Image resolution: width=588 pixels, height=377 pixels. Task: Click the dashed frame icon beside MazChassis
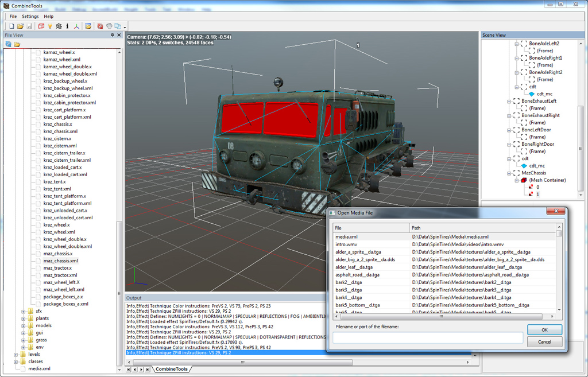tap(516, 173)
